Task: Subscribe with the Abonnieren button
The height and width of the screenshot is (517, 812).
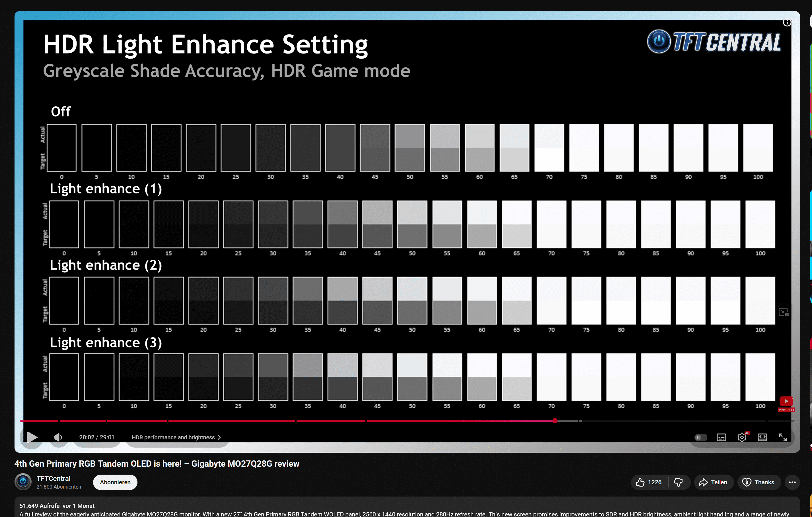Action: coord(115,482)
